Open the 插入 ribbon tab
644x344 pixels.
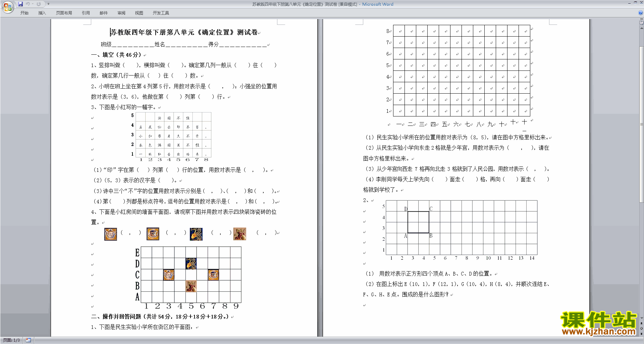tap(42, 13)
